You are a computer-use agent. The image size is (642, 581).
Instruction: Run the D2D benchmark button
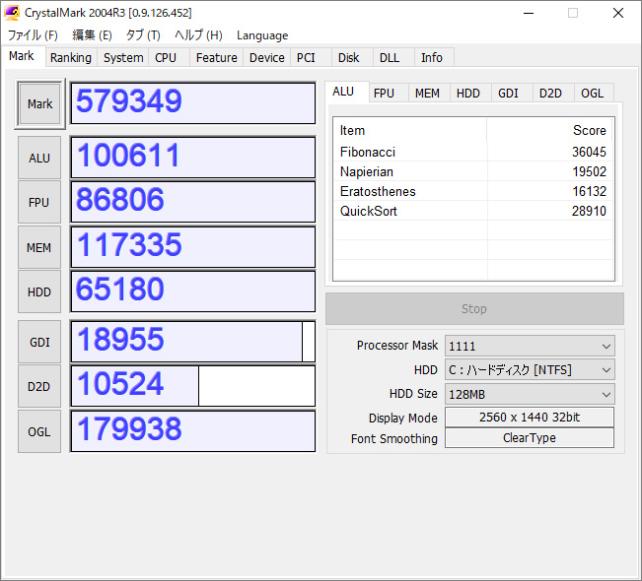click(40, 386)
